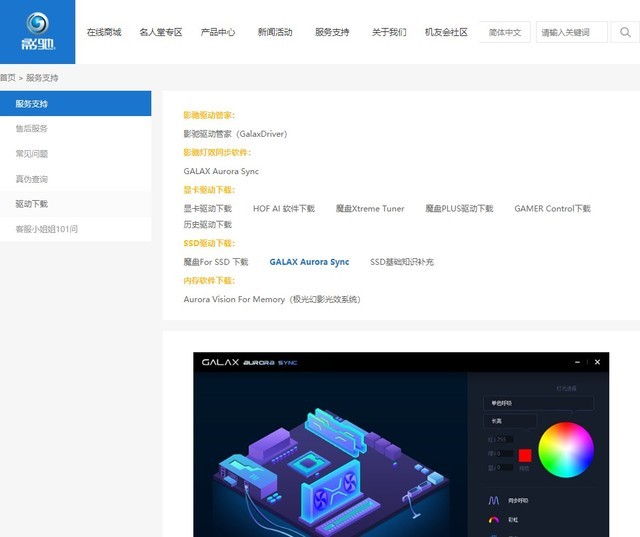Open the 关于我们 menu
Screen dimensions: 640x537
click(x=389, y=32)
